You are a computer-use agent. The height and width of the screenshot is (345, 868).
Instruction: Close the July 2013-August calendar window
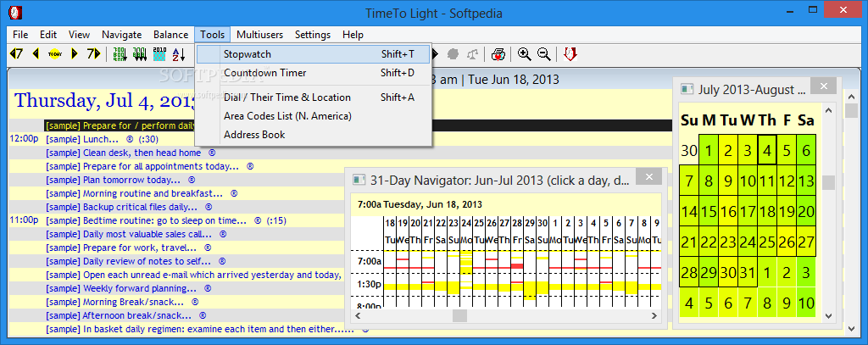[824, 86]
